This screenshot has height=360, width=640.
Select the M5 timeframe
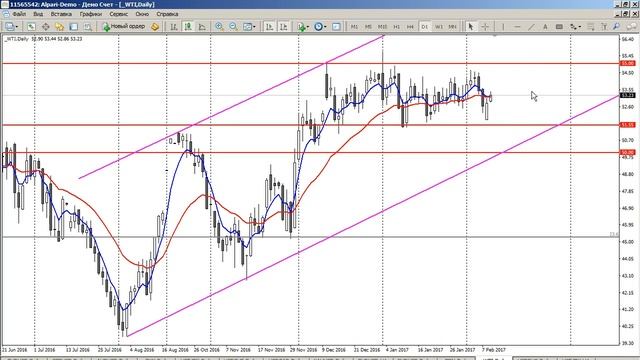[x=368, y=27]
